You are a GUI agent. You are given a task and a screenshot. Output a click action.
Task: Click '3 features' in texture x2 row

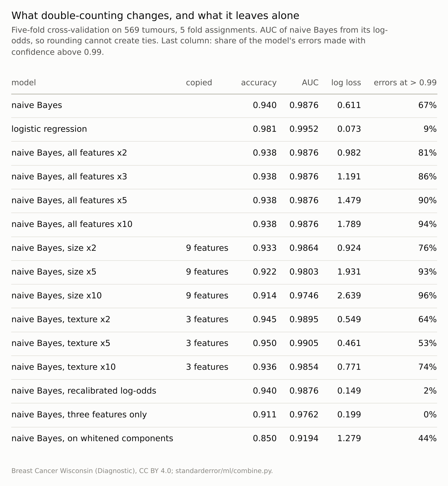click(x=207, y=319)
